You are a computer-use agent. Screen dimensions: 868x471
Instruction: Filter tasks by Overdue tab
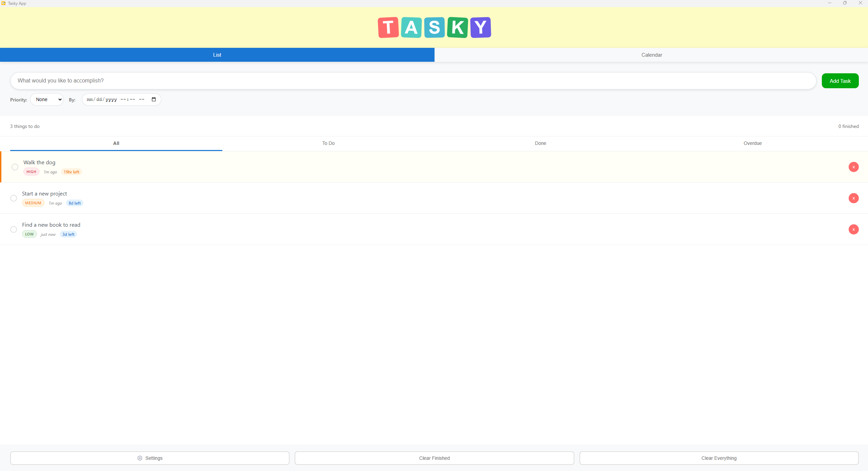[x=752, y=143]
